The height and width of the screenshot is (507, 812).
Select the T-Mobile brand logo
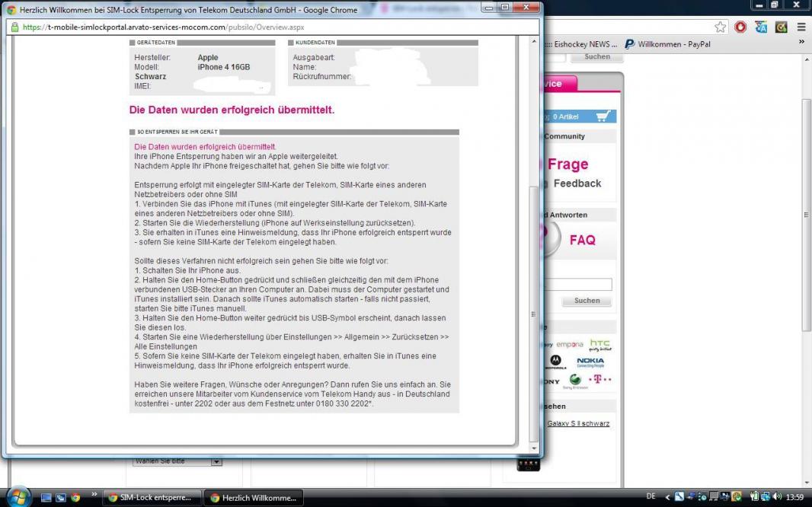[x=600, y=379]
